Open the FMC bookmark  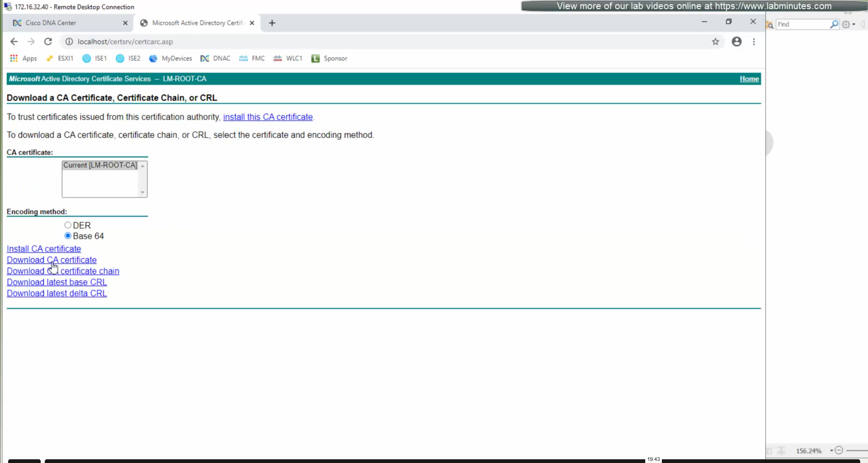252,58
